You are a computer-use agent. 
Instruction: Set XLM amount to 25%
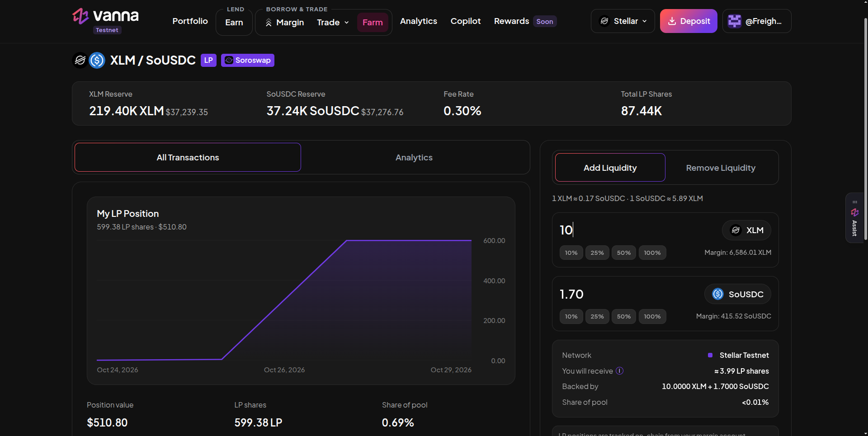click(x=597, y=253)
